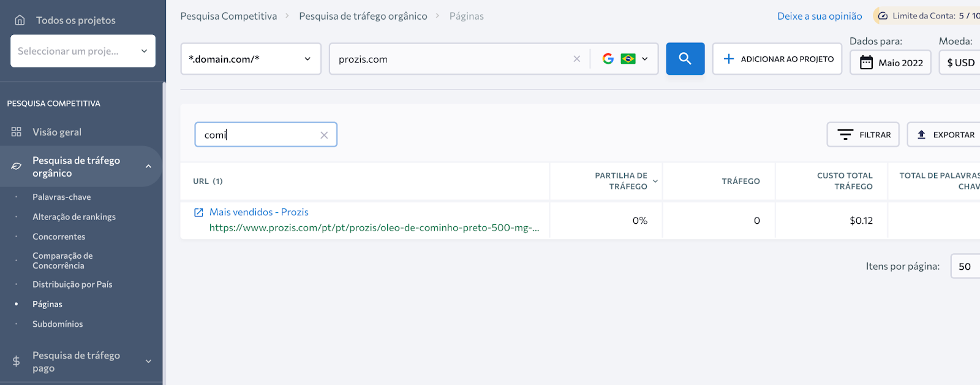Click the 0% traffic share cell

tap(639, 221)
